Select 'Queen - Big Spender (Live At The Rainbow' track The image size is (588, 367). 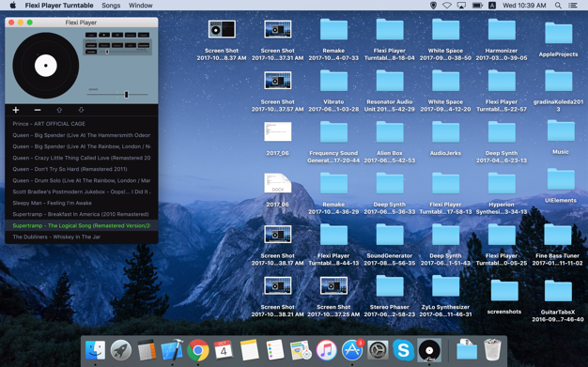82,146
